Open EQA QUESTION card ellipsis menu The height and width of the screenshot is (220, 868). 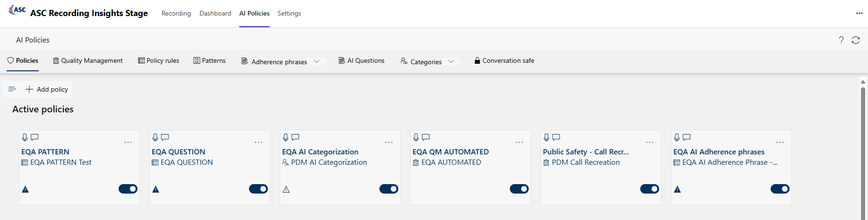(258, 142)
